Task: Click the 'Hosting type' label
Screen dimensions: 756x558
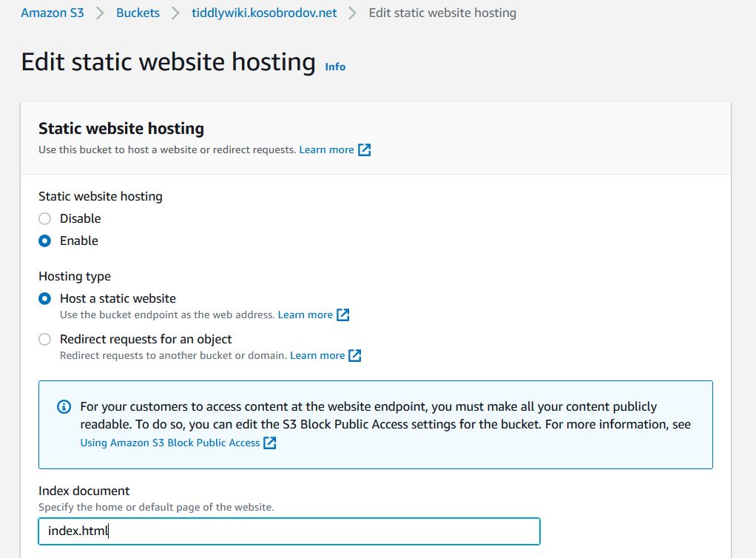Action: 75,276
